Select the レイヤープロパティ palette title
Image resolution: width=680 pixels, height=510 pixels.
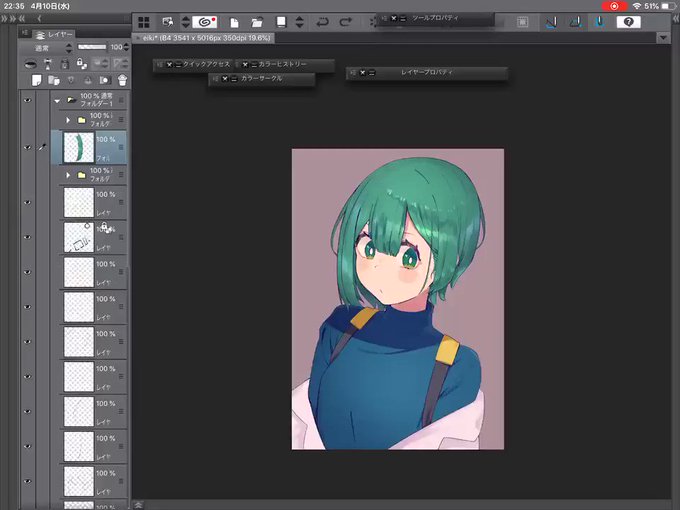tap(427, 72)
